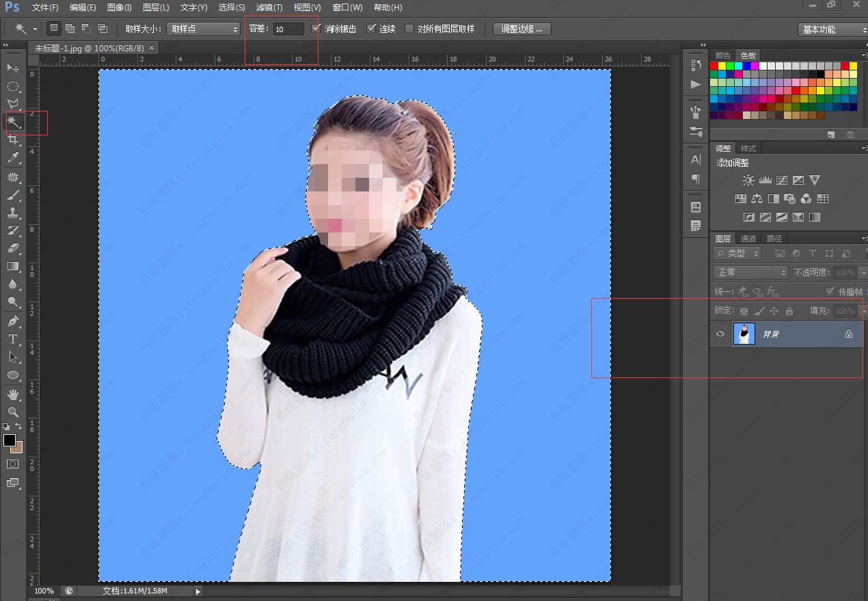Change the screen mode
Screen dimensions: 868x601
pyautogui.click(x=13, y=483)
